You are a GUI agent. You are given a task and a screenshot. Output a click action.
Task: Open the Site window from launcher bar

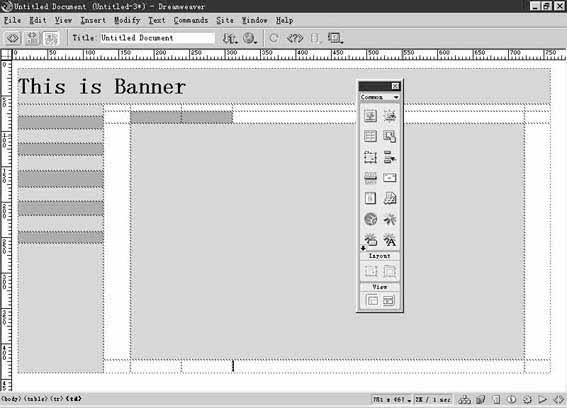click(465, 399)
